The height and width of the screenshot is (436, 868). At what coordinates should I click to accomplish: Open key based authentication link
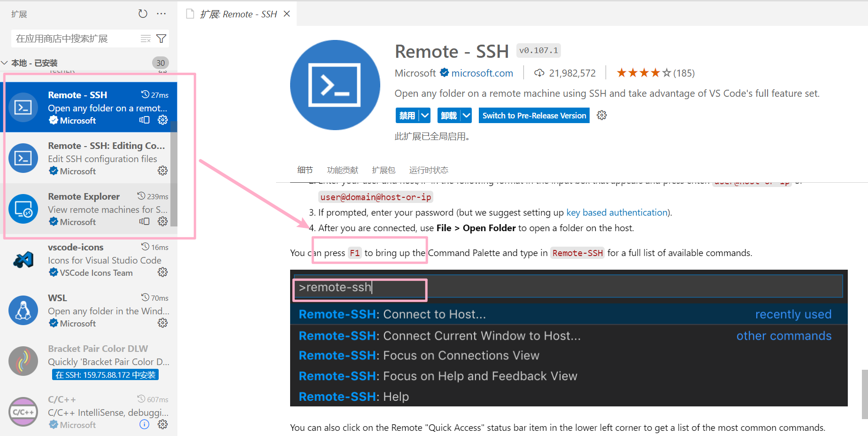[x=617, y=212]
